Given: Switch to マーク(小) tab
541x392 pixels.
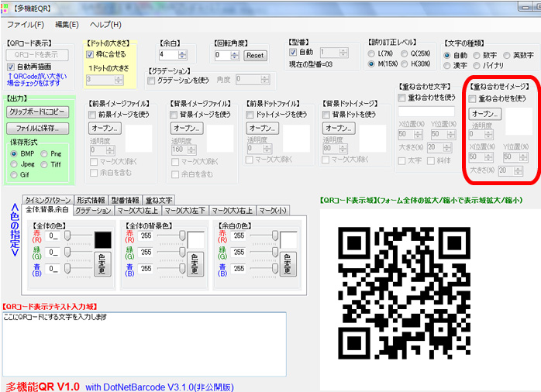Looking at the screenshot, I should (x=273, y=211).
